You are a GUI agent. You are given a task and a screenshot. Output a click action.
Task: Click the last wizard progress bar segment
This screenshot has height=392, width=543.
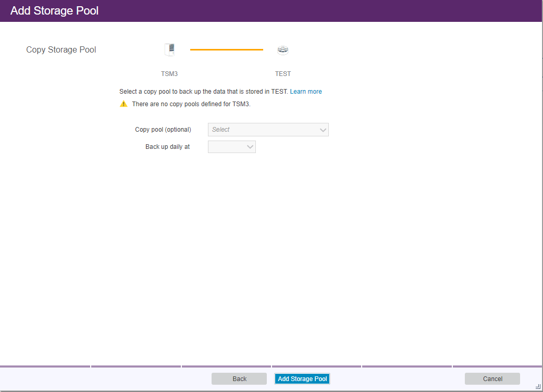pyautogui.click(x=497, y=366)
